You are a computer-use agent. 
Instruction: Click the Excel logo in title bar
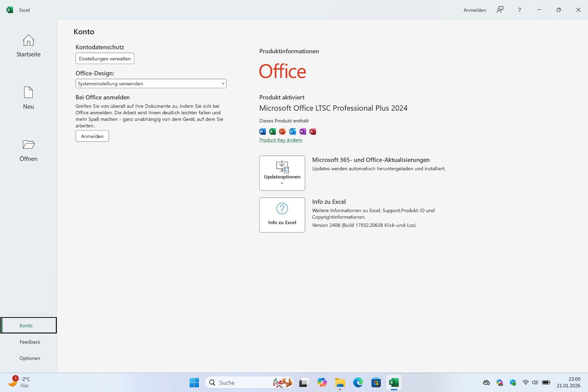10,10
